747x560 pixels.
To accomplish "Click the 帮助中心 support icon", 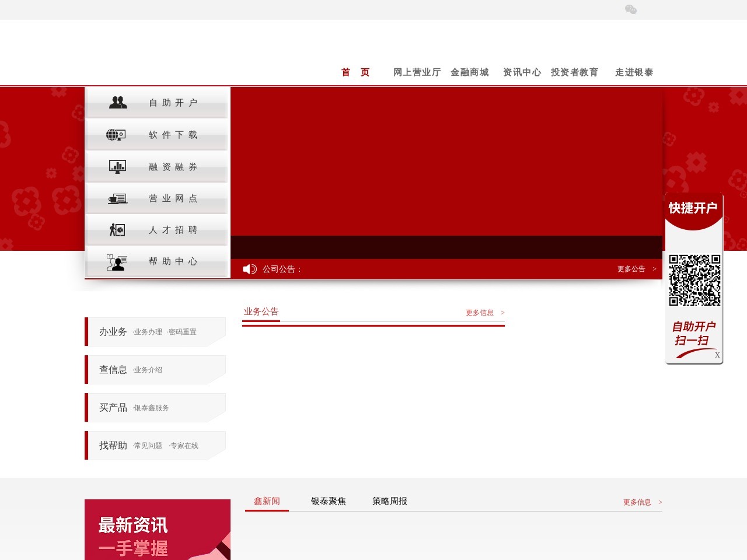I will [x=117, y=262].
